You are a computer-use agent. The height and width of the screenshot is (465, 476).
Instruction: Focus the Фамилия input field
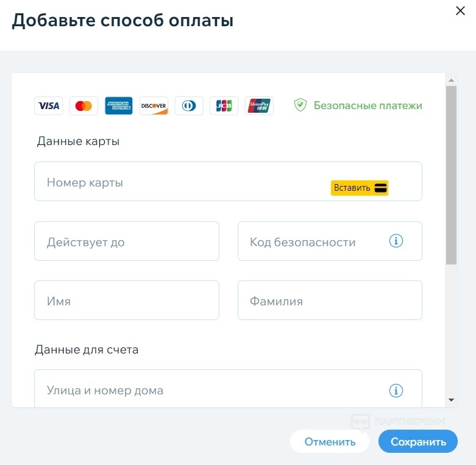(x=329, y=300)
